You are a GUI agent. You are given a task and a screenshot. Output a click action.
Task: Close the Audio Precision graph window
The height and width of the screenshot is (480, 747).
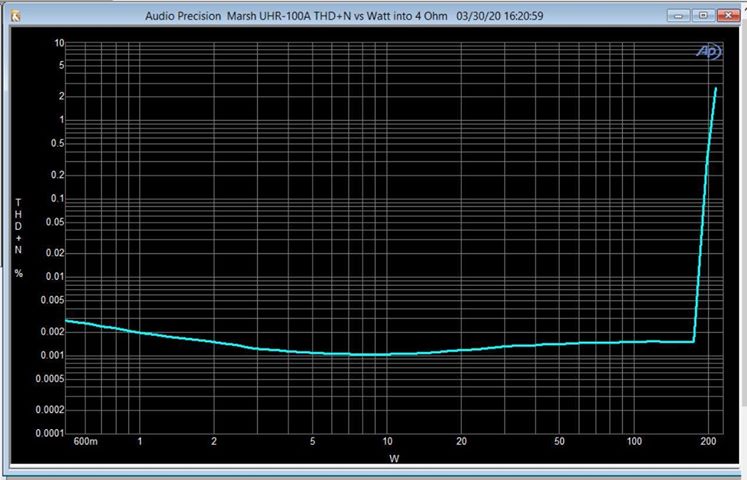click(x=728, y=15)
